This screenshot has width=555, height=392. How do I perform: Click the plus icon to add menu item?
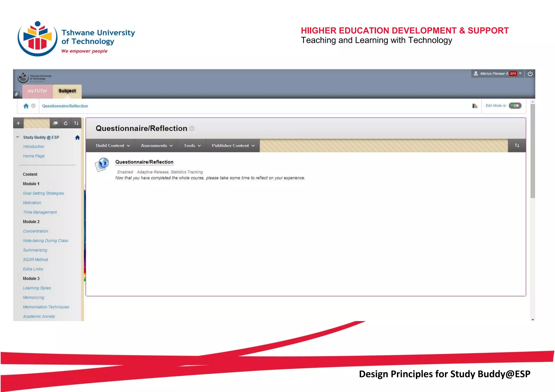[x=18, y=123]
